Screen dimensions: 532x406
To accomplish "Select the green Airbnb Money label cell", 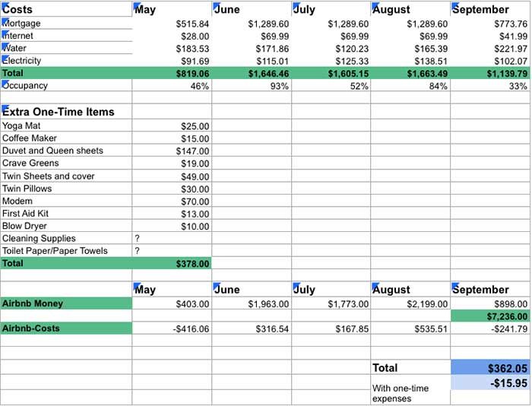I will [66, 303].
